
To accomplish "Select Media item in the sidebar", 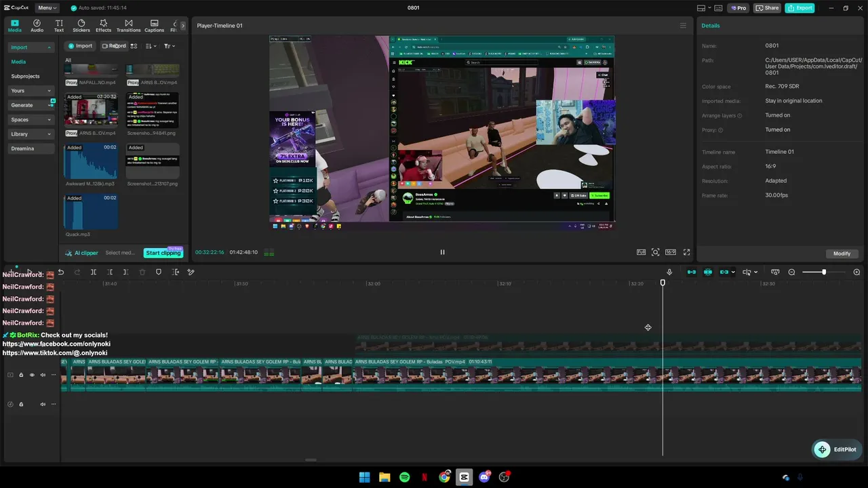I will pyautogui.click(x=18, y=62).
